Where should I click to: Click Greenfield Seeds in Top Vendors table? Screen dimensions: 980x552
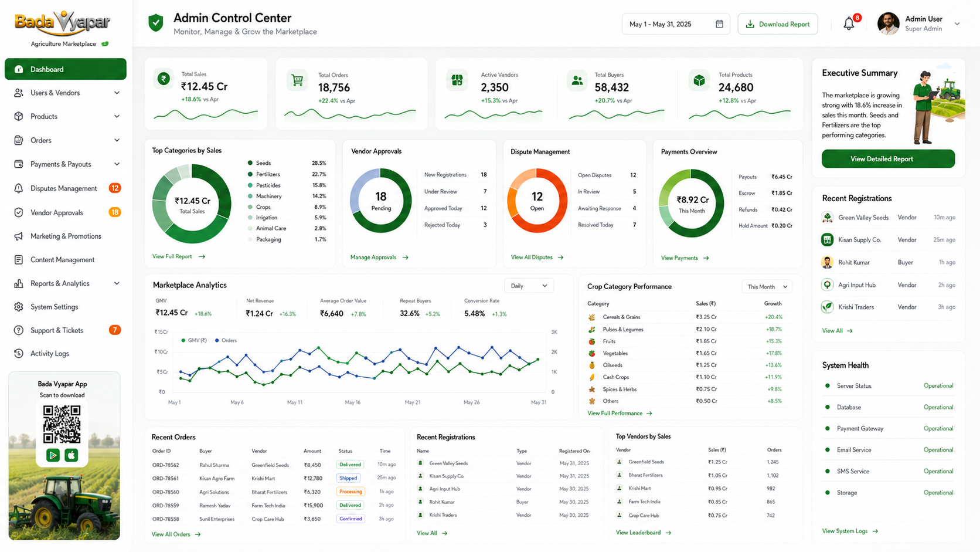coord(646,462)
